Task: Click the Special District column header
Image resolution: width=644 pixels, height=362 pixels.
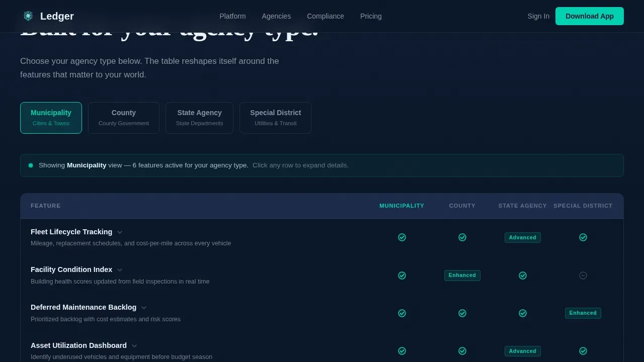Action: tap(583, 206)
